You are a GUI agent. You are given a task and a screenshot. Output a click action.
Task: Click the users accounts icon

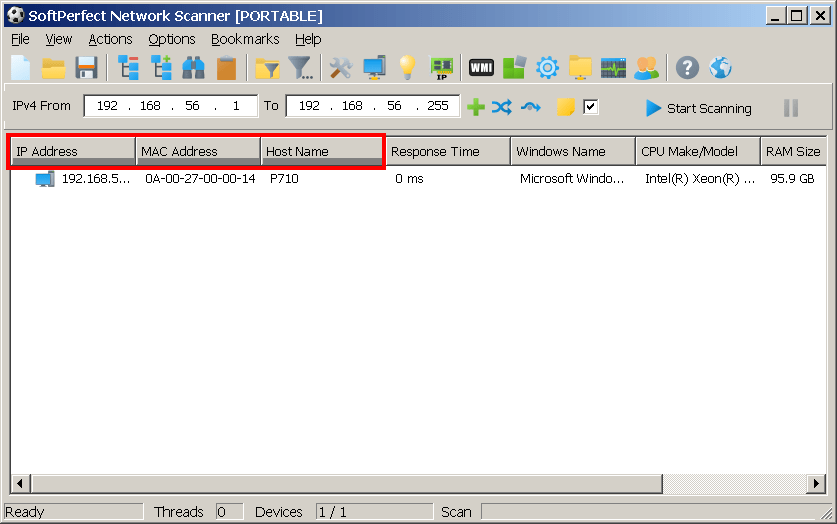point(646,68)
